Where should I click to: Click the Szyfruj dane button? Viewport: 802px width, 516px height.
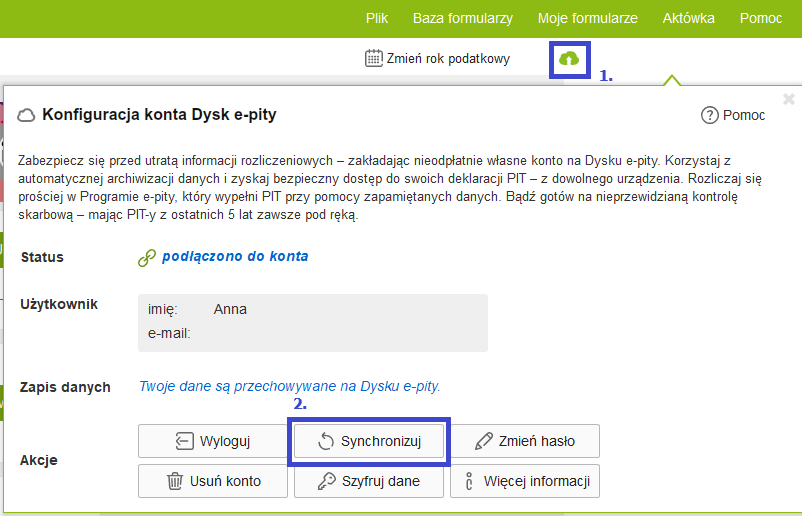[369, 481]
